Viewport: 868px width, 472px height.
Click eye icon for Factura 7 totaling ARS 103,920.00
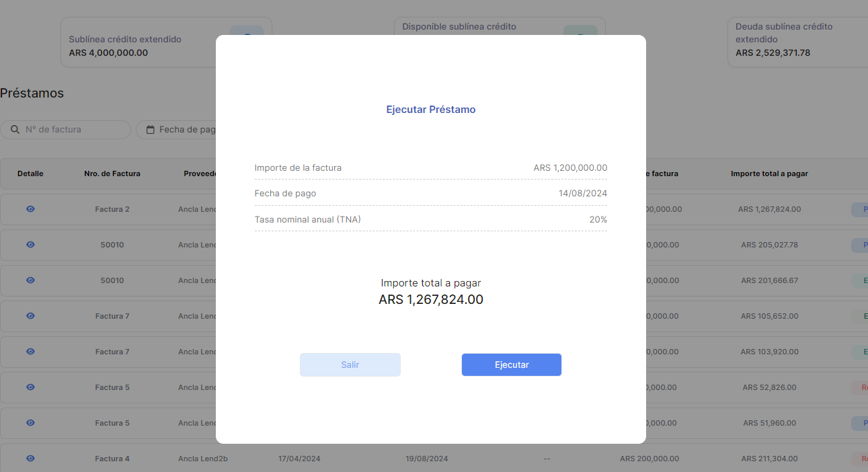click(x=30, y=352)
